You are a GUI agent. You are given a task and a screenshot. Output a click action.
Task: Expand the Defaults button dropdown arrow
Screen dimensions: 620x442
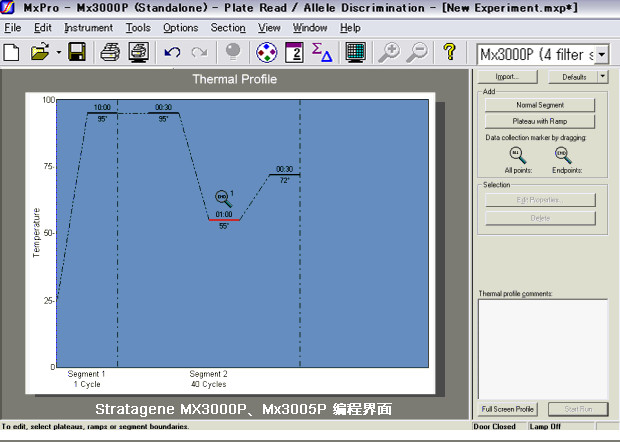(602, 76)
